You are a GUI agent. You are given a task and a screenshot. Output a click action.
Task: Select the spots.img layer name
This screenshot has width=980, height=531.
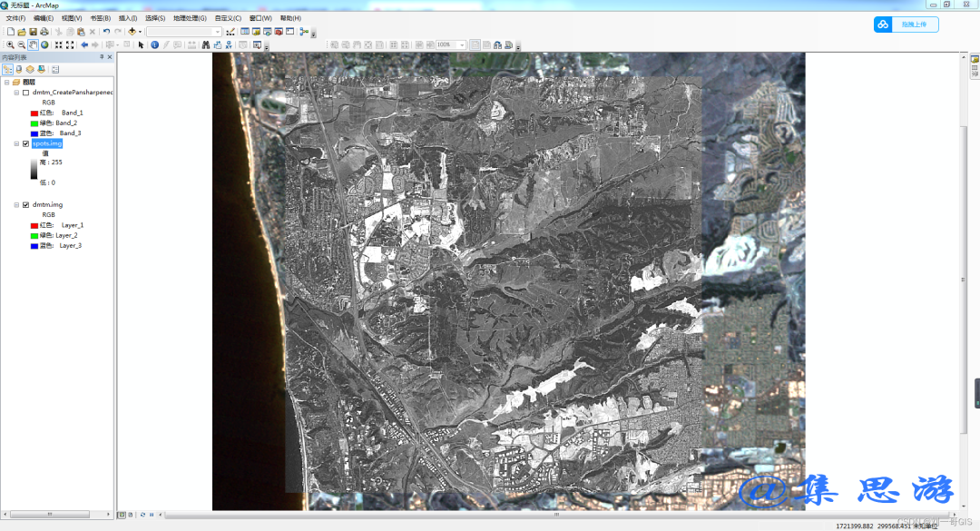[x=47, y=143]
